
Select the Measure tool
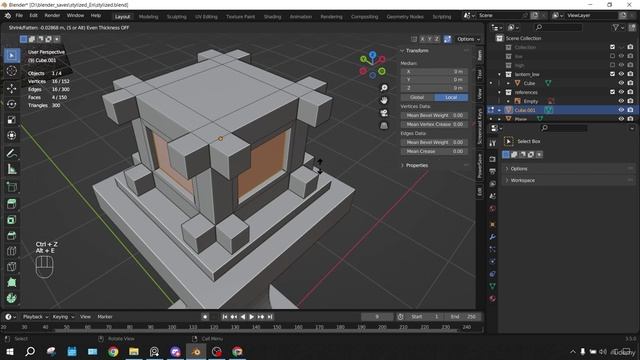pos(12,169)
